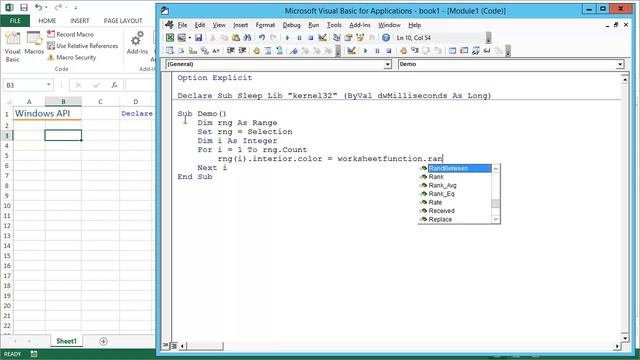The height and width of the screenshot is (360, 640).
Task: Save workbook from Excel quick access toolbar
Action: click(24, 7)
